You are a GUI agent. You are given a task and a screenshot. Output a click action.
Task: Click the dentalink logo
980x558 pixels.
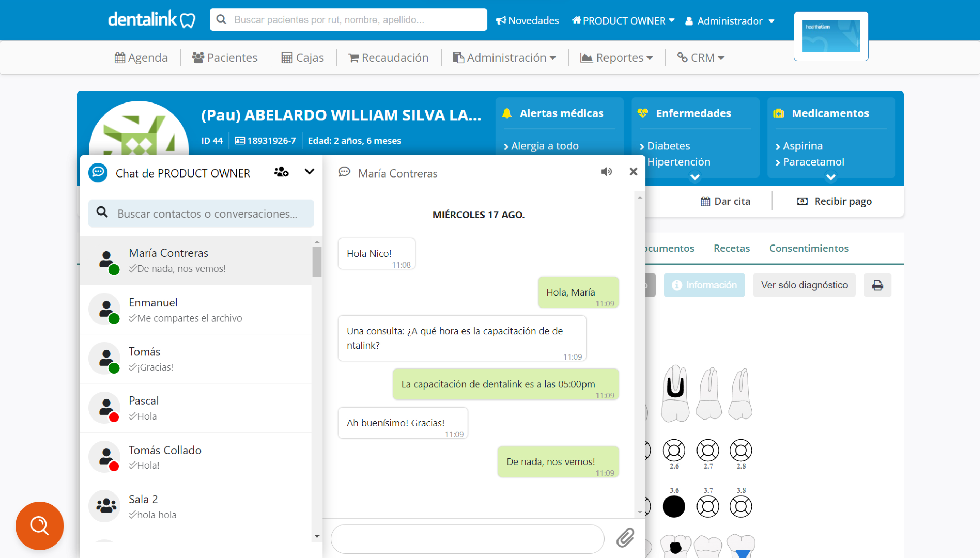coord(151,19)
